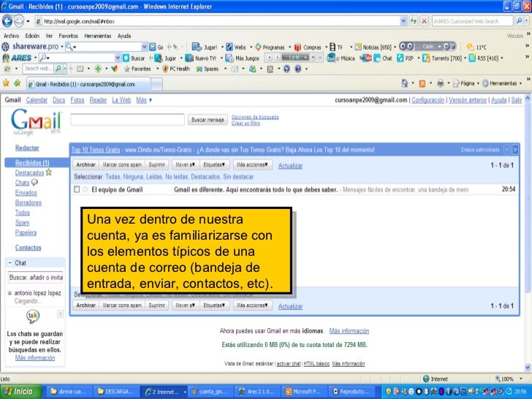Expand the bottom Más acciones dropdown
The image size is (532, 399).
[252, 305]
